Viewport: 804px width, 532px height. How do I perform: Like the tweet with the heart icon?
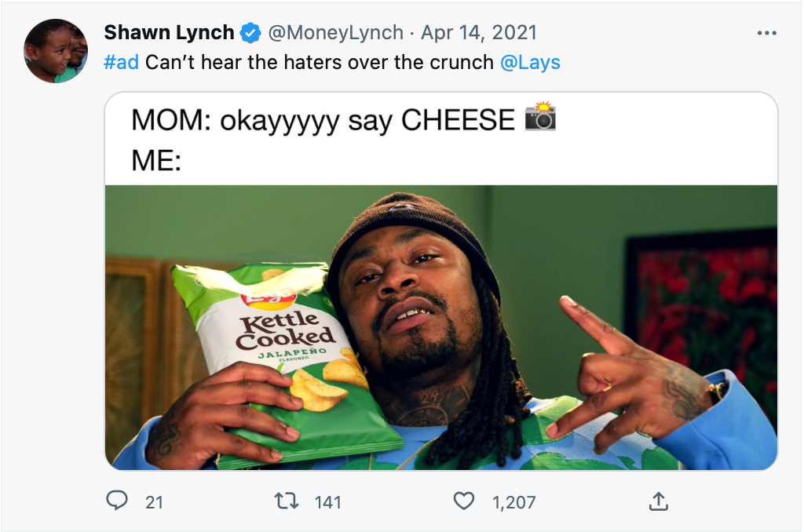click(x=463, y=501)
